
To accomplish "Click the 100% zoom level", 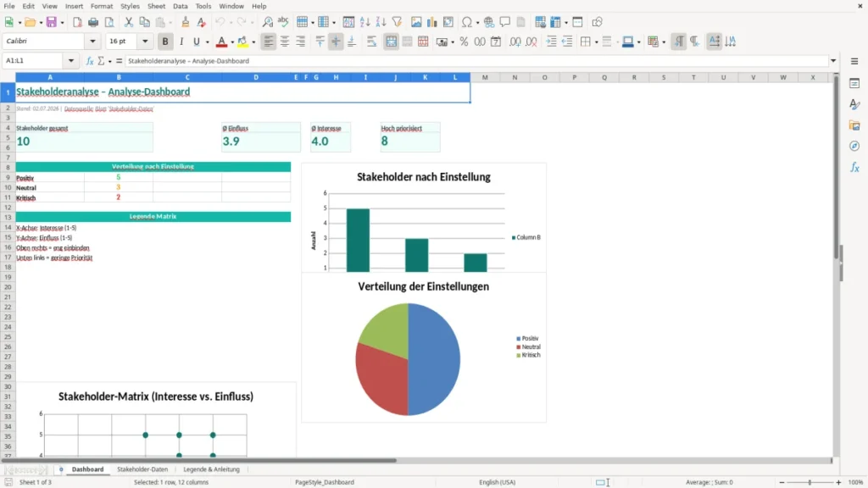I will [856, 482].
